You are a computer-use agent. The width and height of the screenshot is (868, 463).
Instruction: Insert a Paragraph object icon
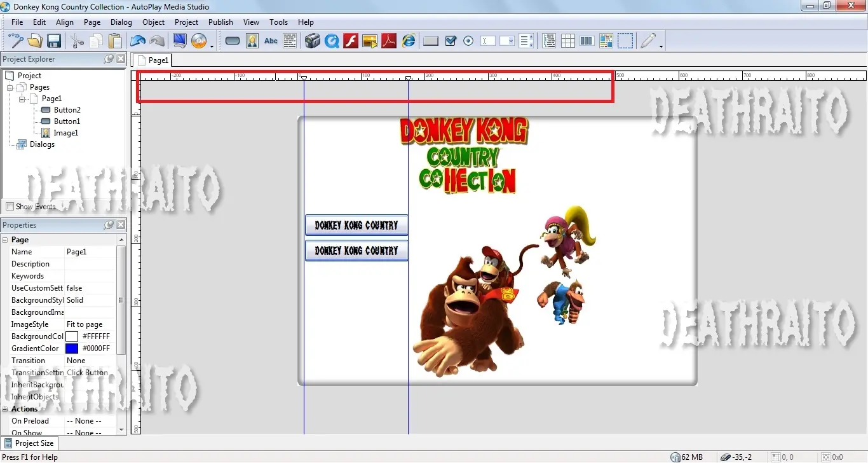point(290,41)
